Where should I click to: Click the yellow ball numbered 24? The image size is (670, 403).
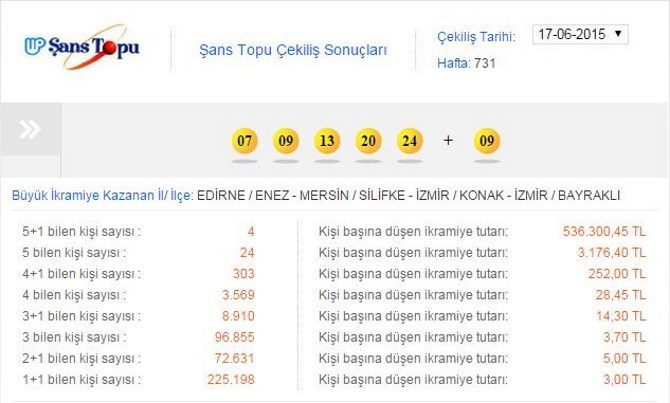[409, 141]
